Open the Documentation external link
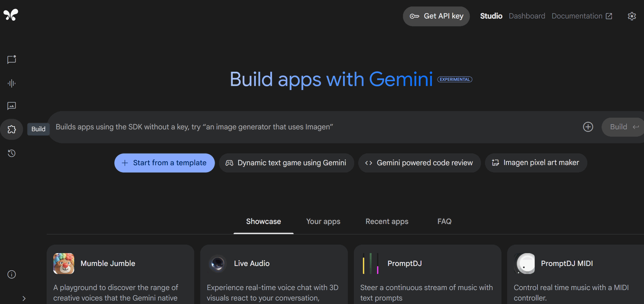The image size is (644, 304). (582, 16)
